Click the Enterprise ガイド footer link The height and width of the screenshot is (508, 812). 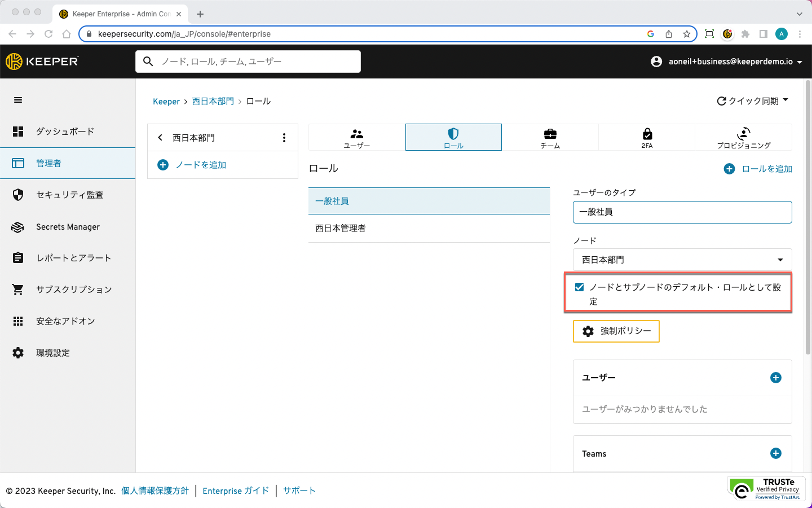tap(236, 491)
